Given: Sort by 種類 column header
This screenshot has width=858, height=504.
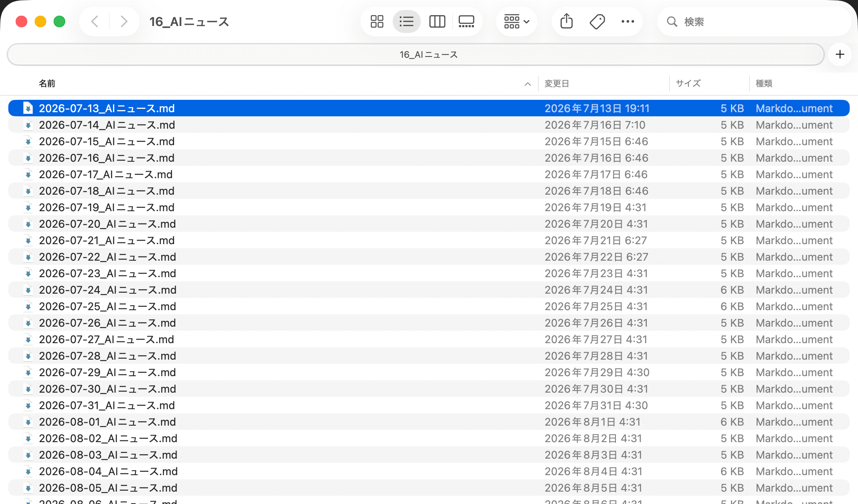Looking at the screenshot, I should 764,84.
